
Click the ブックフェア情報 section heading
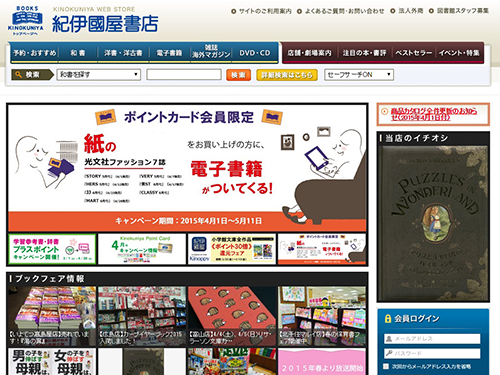(x=49, y=278)
